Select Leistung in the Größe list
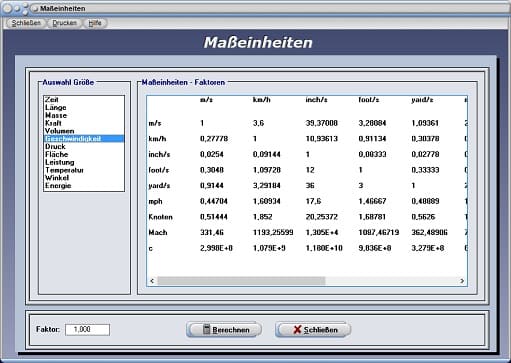Viewport: 511px width, 363px height. point(84,162)
